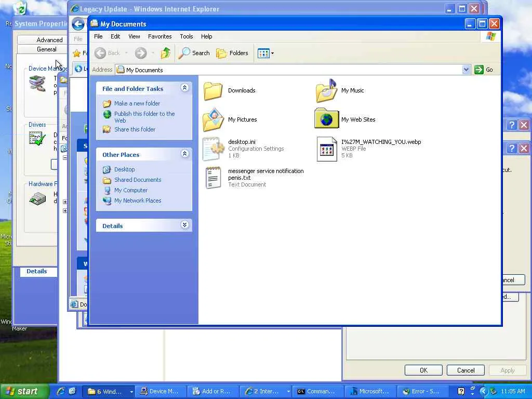532x399 pixels.
Task: Click the Device Manager icon in System Properties
Action: (37, 84)
